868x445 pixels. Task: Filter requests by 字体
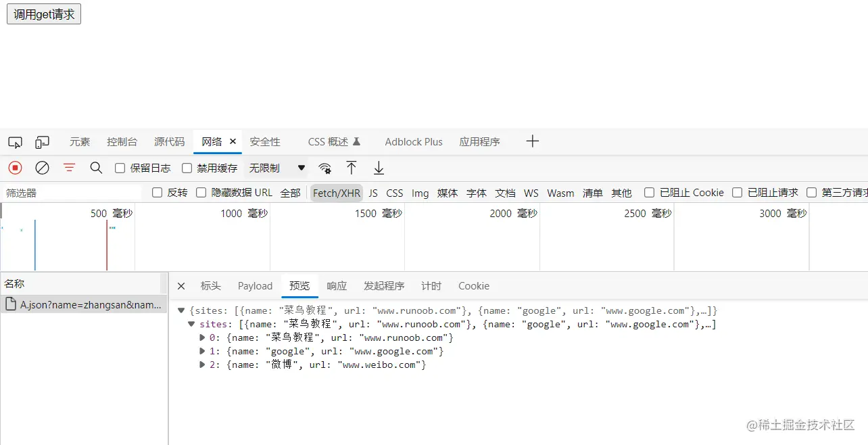coord(477,193)
